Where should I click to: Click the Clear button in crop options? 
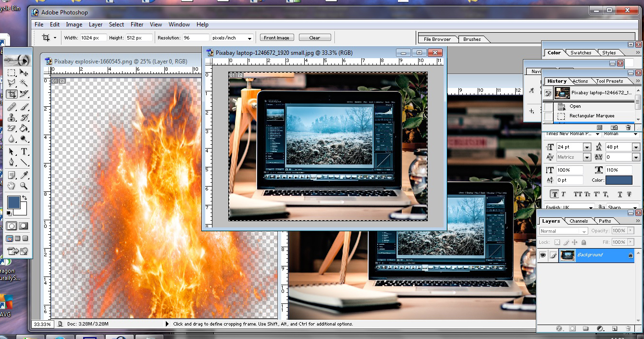[x=315, y=37]
